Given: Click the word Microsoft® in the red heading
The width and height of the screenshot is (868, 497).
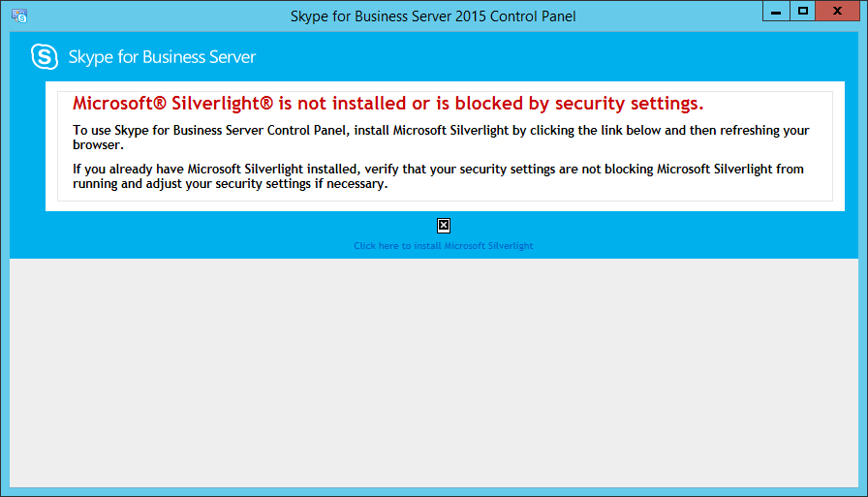Looking at the screenshot, I should pyautogui.click(x=119, y=104).
